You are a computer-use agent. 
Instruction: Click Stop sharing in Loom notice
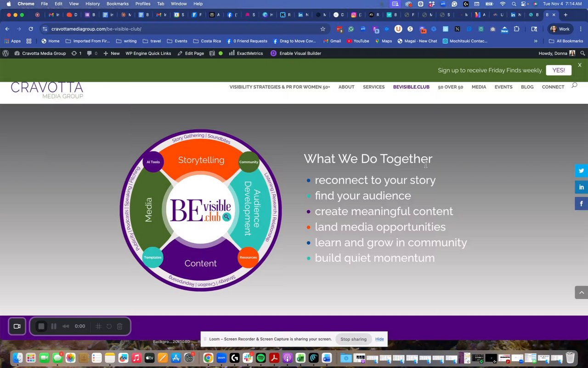pyautogui.click(x=353, y=339)
